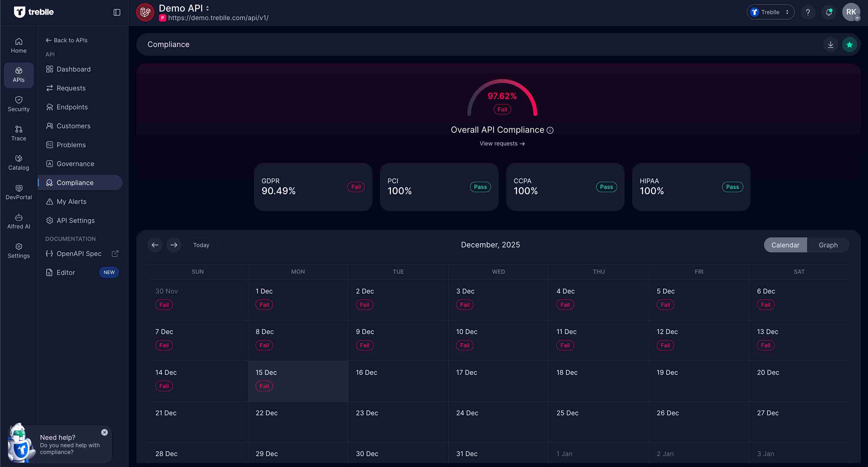Open the RK account menu

851,12
